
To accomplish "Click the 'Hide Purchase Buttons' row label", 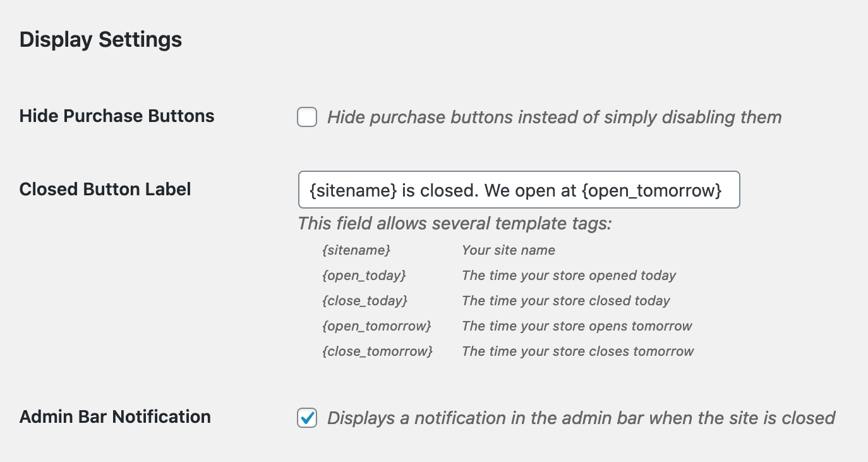I will pos(117,116).
